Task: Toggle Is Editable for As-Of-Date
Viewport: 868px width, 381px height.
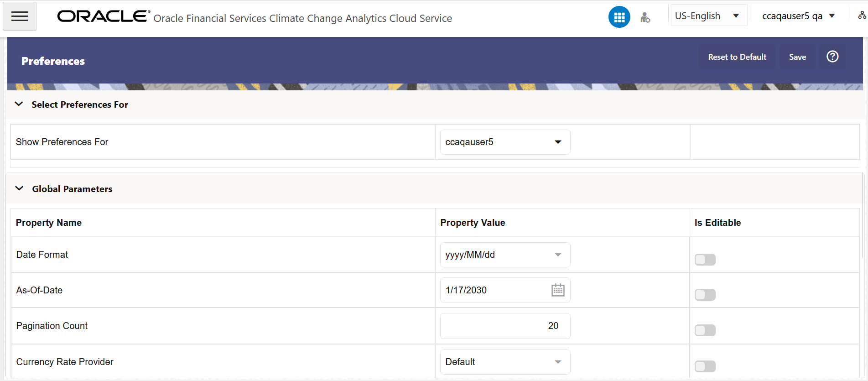Action: [x=705, y=295]
